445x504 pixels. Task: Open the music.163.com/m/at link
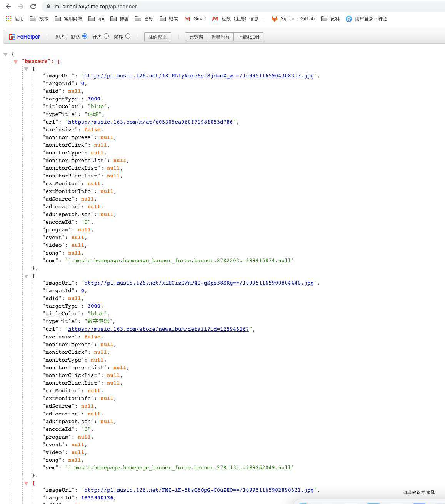pyautogui.click(x=150, y=122)
